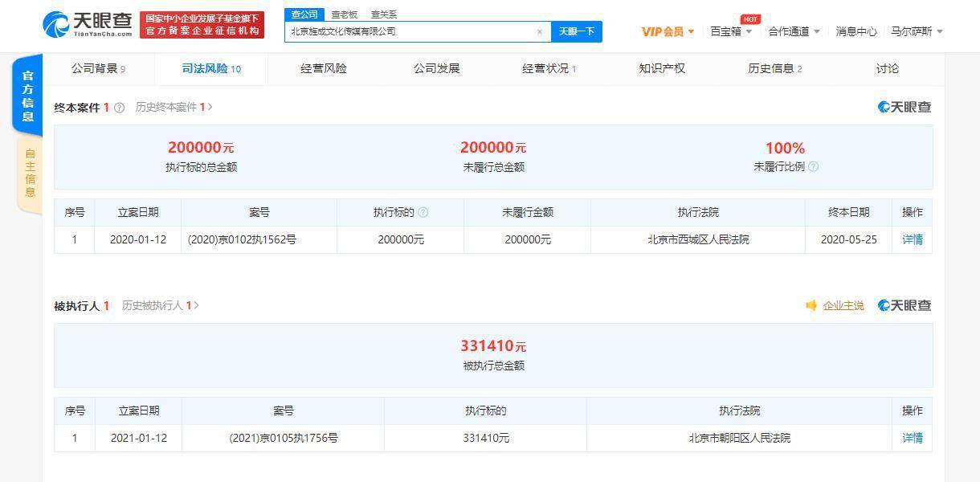Screen dimensions: 980x482
Task: Click the company name search input field
Action: [408, 32]
